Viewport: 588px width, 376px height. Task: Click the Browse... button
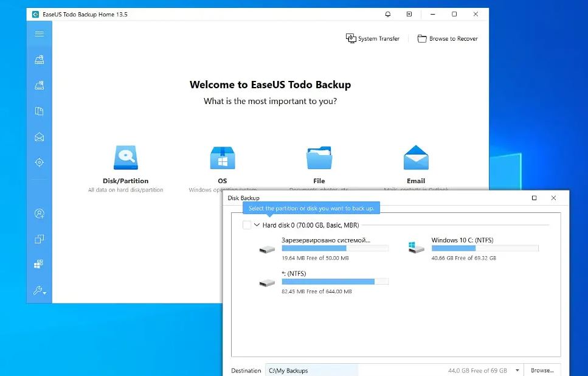pyautogui.click(x=542, y=371)
